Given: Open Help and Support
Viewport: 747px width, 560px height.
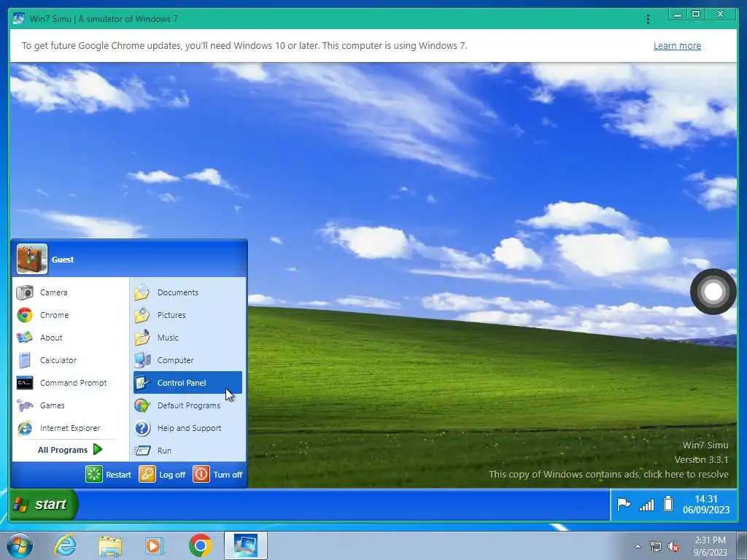Looking at the screenshot, I should (x=187, y=428).
